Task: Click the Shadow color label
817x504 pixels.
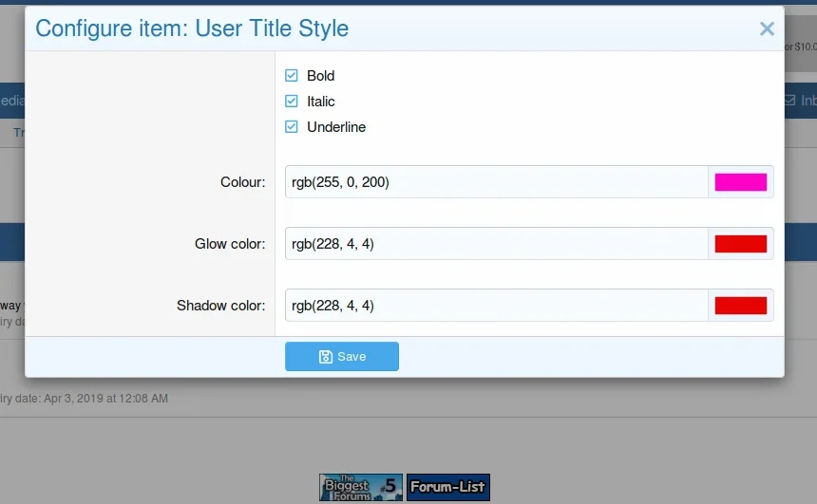Action: coord(221,306)
